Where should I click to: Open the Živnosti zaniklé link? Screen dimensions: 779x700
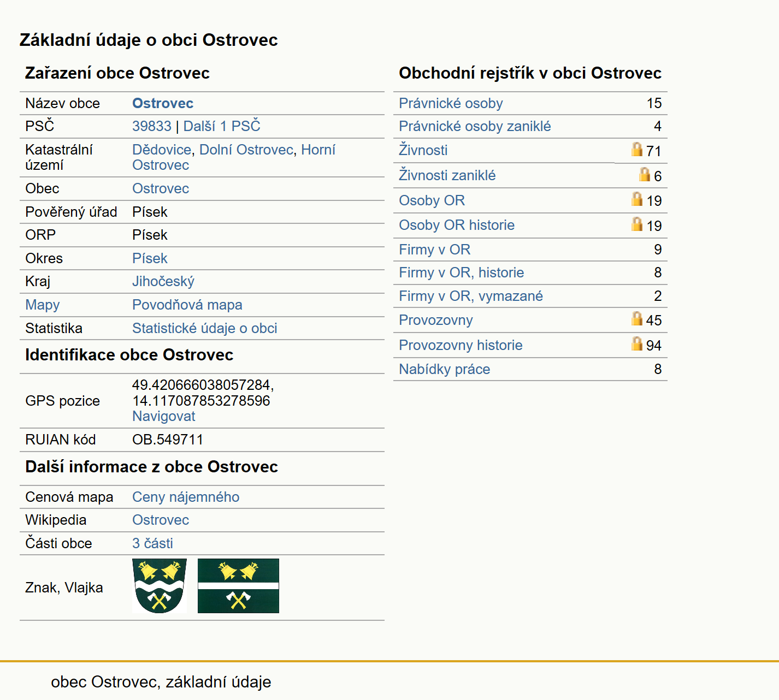[447, 175]
